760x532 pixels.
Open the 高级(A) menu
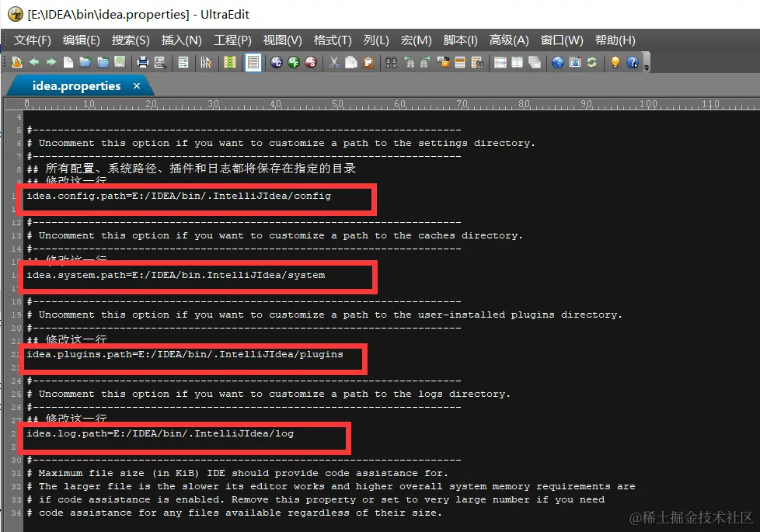tap(509, 40)
